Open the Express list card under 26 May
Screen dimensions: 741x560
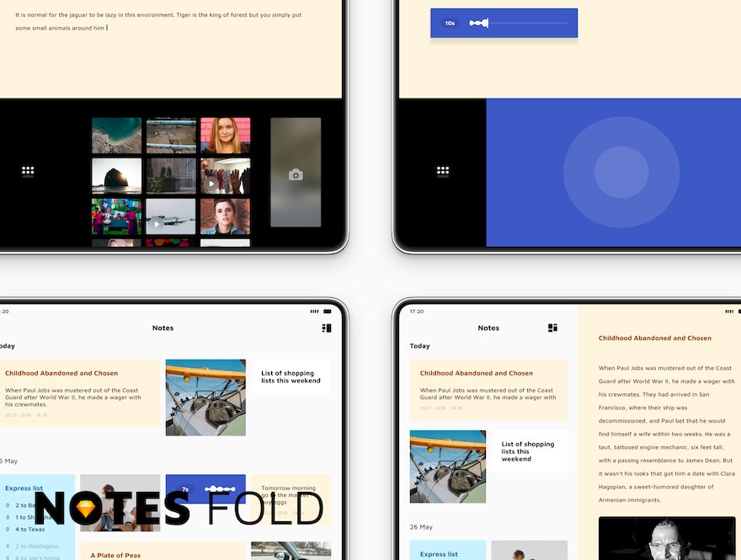pos(448,550)
